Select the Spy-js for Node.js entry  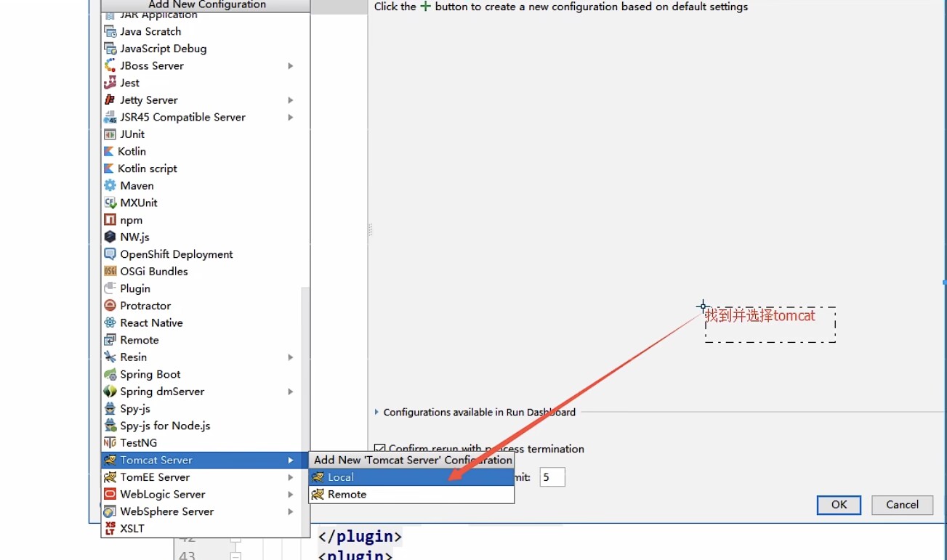201,426
